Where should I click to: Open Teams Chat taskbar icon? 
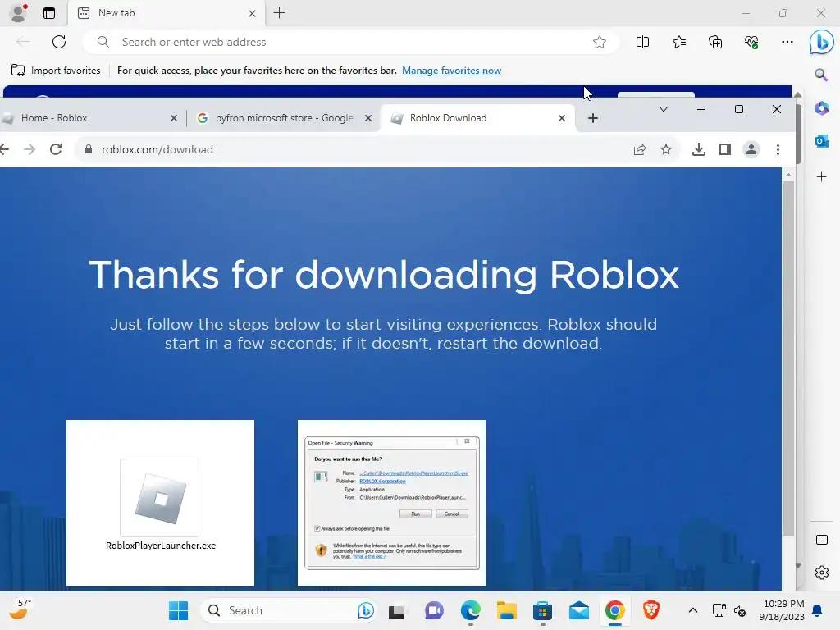434,610
